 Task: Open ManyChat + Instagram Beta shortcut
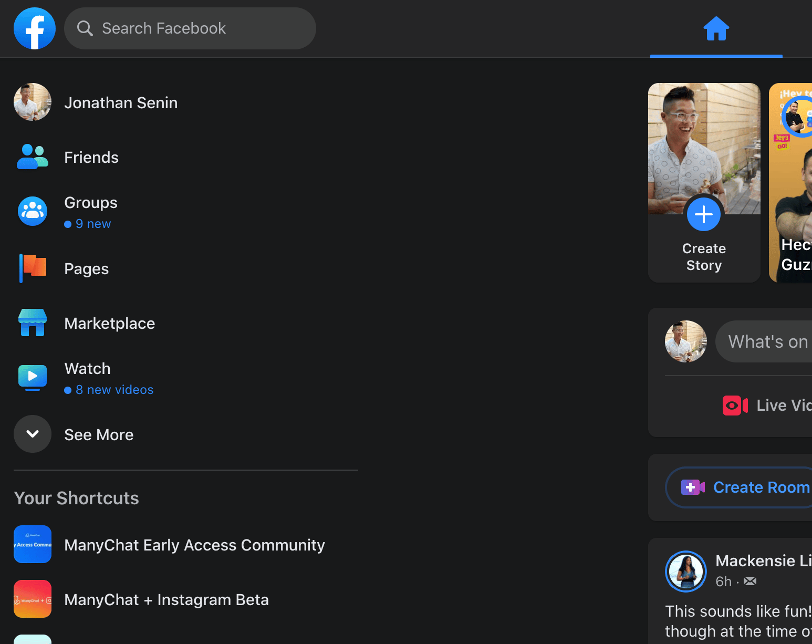click(166, 600)
